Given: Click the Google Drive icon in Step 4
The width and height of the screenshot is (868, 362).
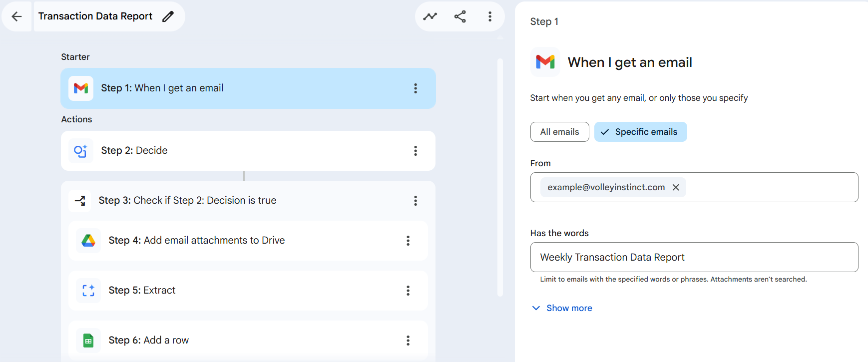Looking at the screenshot, I should [x=88, y=241].
